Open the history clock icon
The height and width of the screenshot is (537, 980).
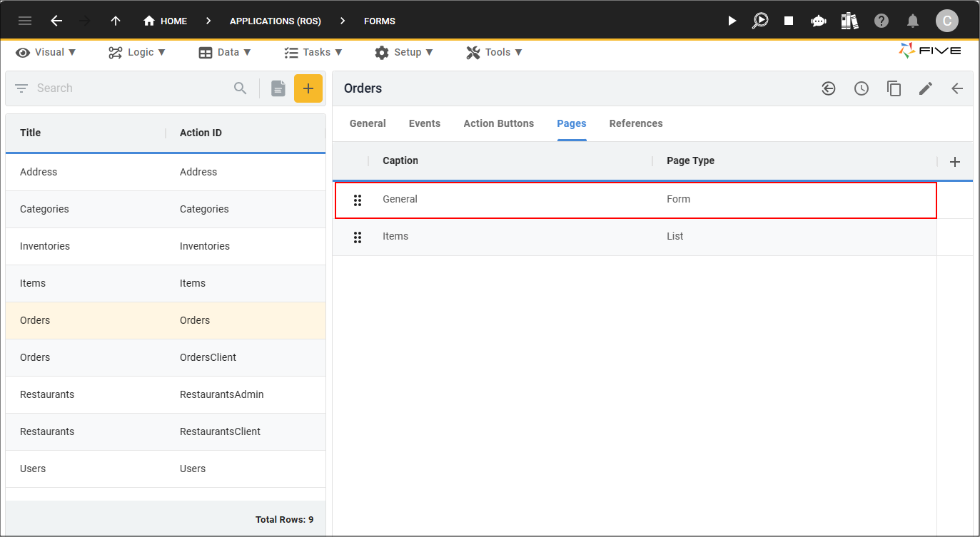tap(862, 88)
